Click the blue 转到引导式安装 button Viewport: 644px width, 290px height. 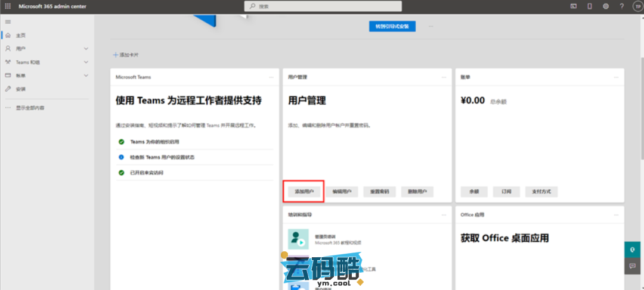pyautogui.click(x=392, y=26)
